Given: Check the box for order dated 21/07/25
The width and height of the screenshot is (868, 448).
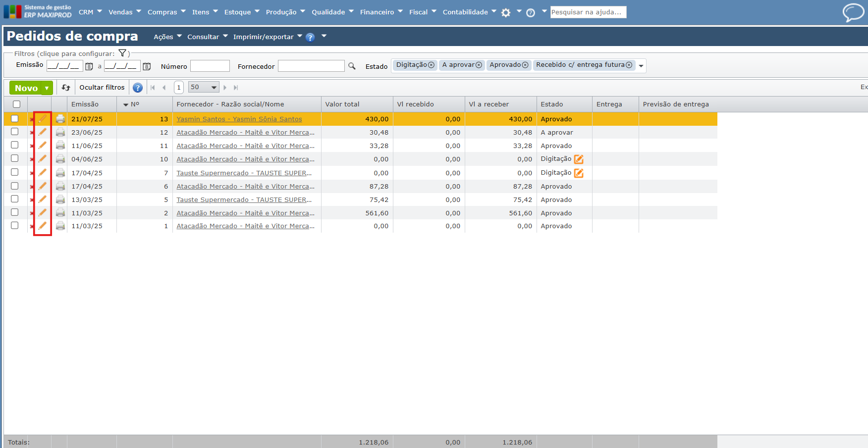Looking at the screenshot, I should click(15, 119).
